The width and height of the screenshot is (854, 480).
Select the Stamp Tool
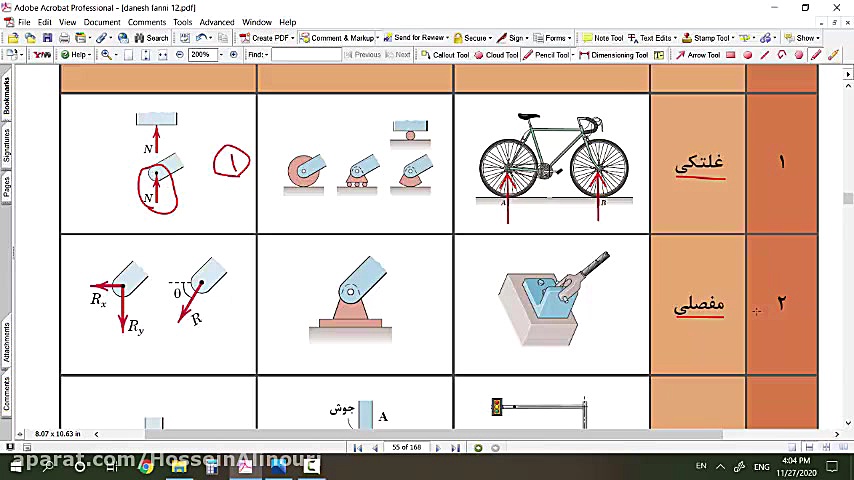click(708, 38)
